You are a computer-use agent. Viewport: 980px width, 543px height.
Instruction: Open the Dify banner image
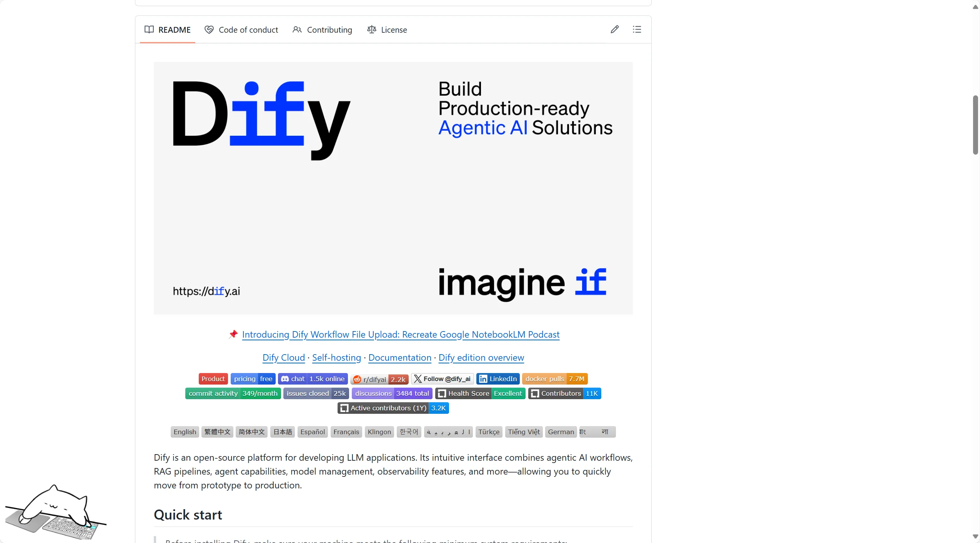point(393,188)
